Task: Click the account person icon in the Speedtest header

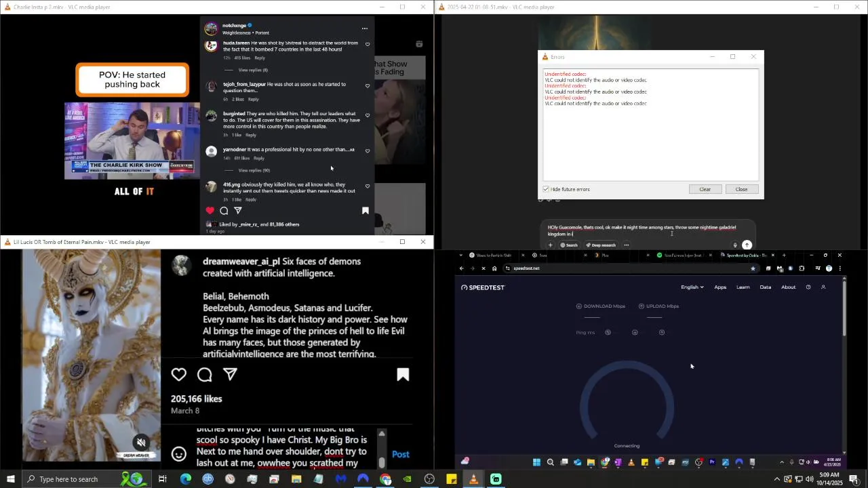Action: click(x=823, y=287)
